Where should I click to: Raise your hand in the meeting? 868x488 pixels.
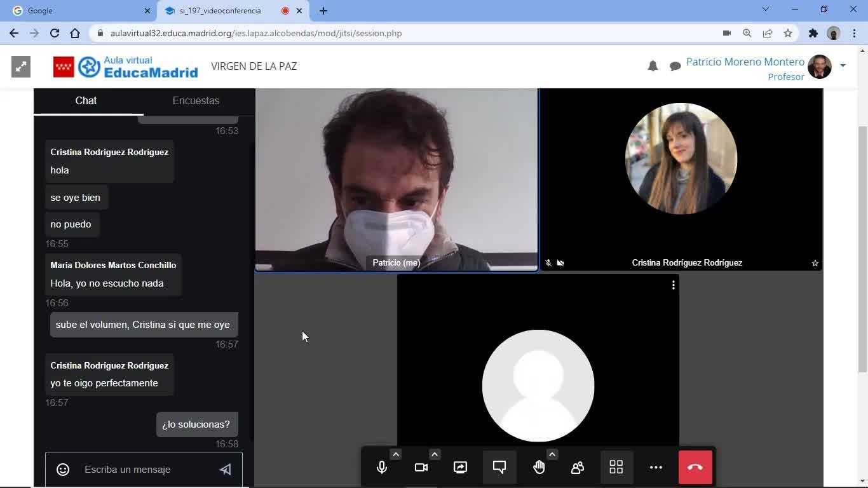coord(539,468)
